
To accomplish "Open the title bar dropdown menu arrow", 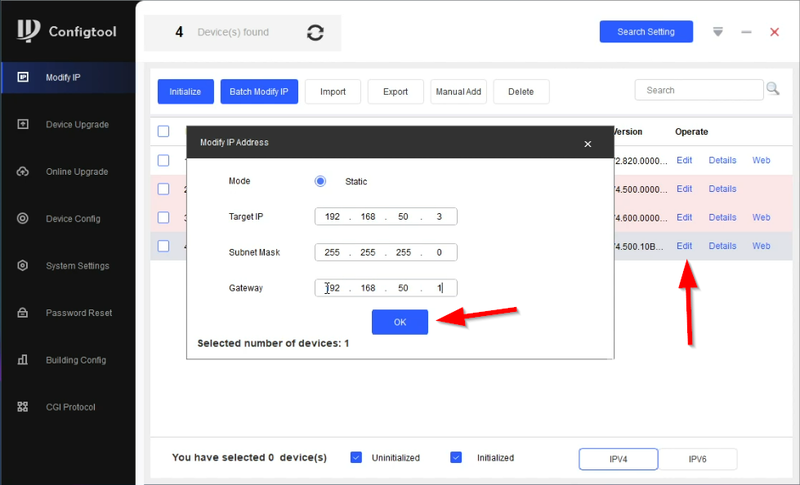I will 718,32.
